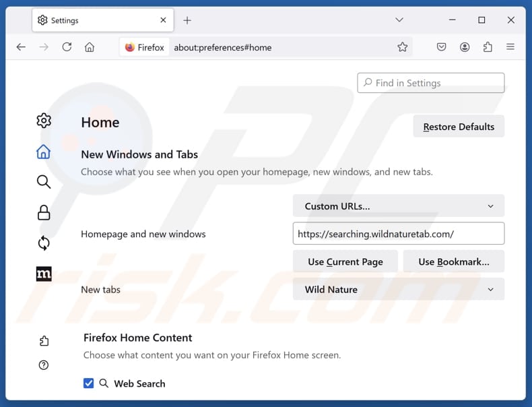The image size is (532, 407).
Task: Toggle the Web Search checkbox
Action: tap(88, 383)
